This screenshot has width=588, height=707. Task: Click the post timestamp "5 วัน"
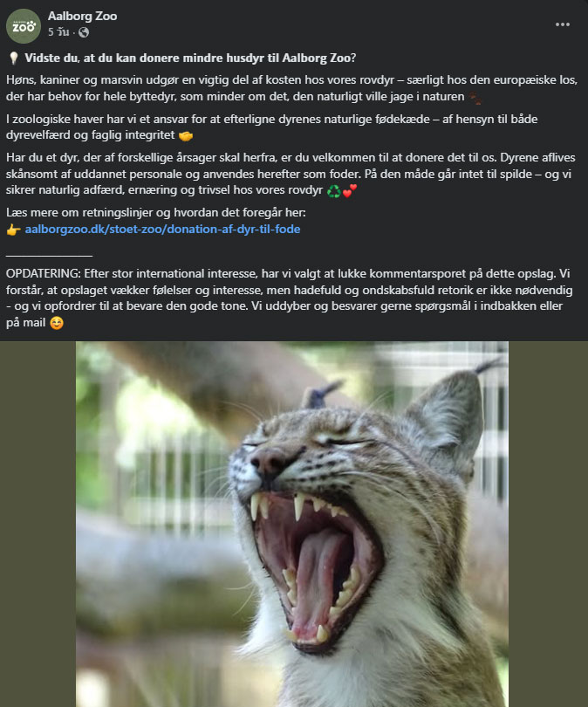coord(58,32)
